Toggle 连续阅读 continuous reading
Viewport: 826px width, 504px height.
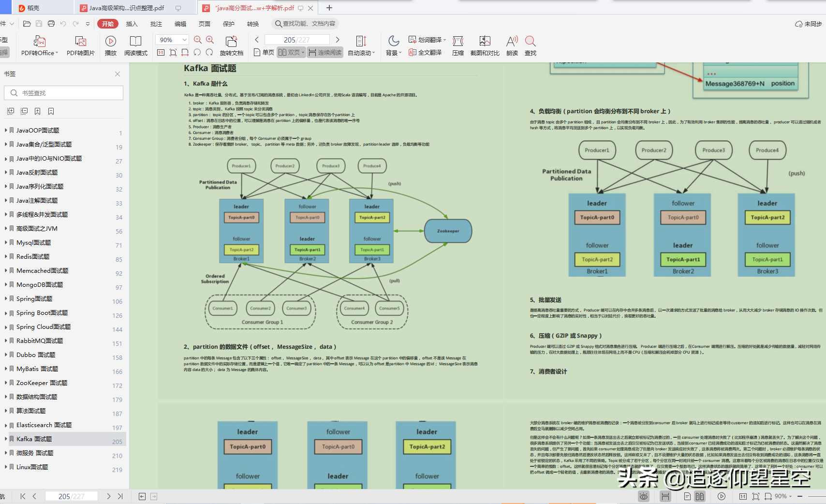click(x=325, y=52)
